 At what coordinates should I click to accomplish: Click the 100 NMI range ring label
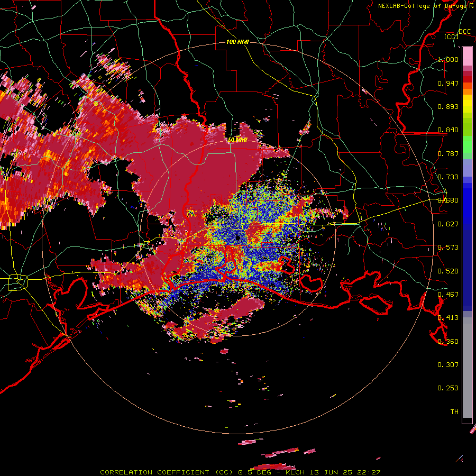pos(237,42)
